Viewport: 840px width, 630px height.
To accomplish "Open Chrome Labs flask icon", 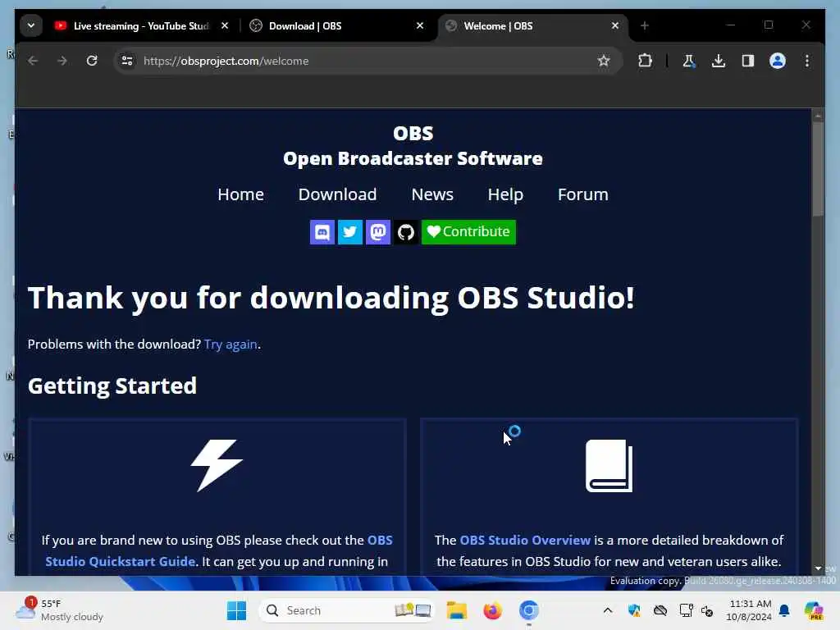I will pos(689,61).
